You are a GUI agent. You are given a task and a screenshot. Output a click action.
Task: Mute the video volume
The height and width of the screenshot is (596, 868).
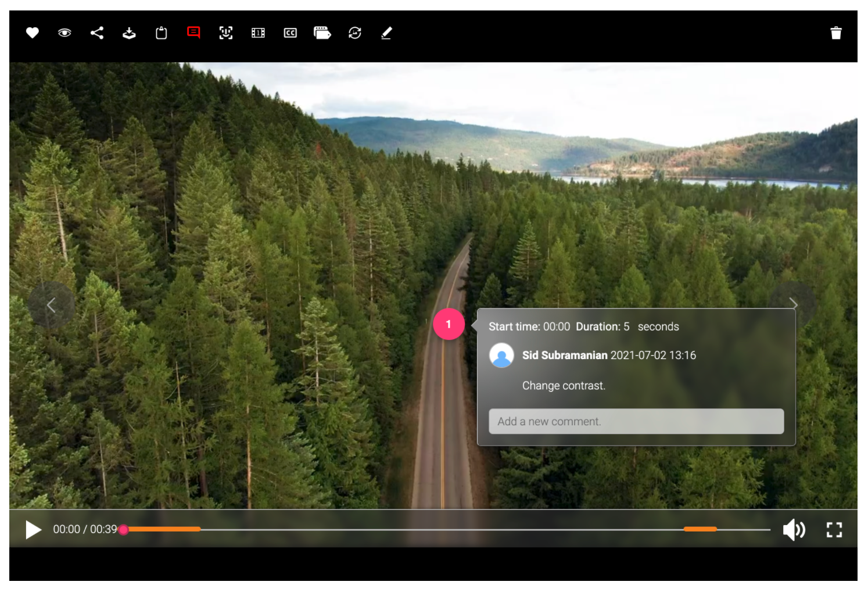pyautogui.click(x=794, y=530)
